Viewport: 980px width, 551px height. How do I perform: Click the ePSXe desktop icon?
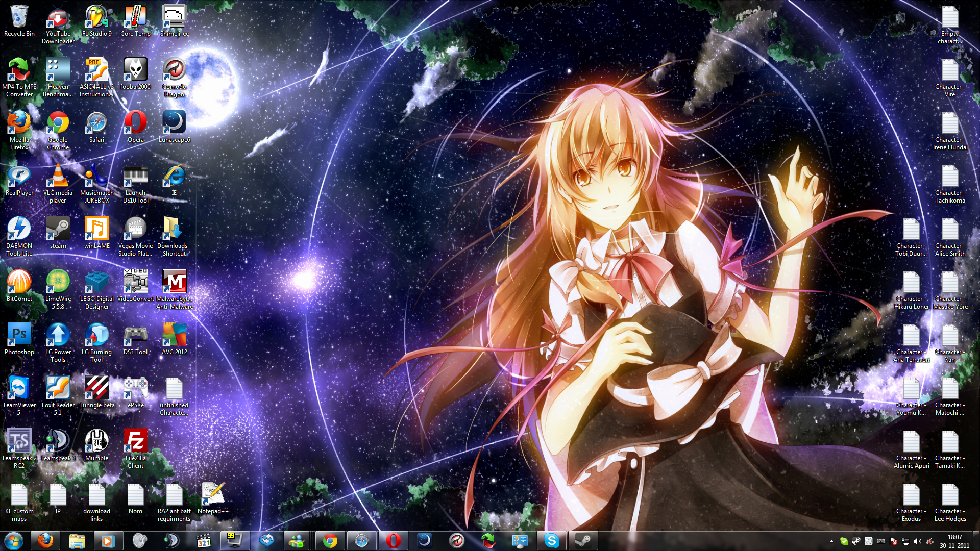pyautogui.click(x=136, y=392)
